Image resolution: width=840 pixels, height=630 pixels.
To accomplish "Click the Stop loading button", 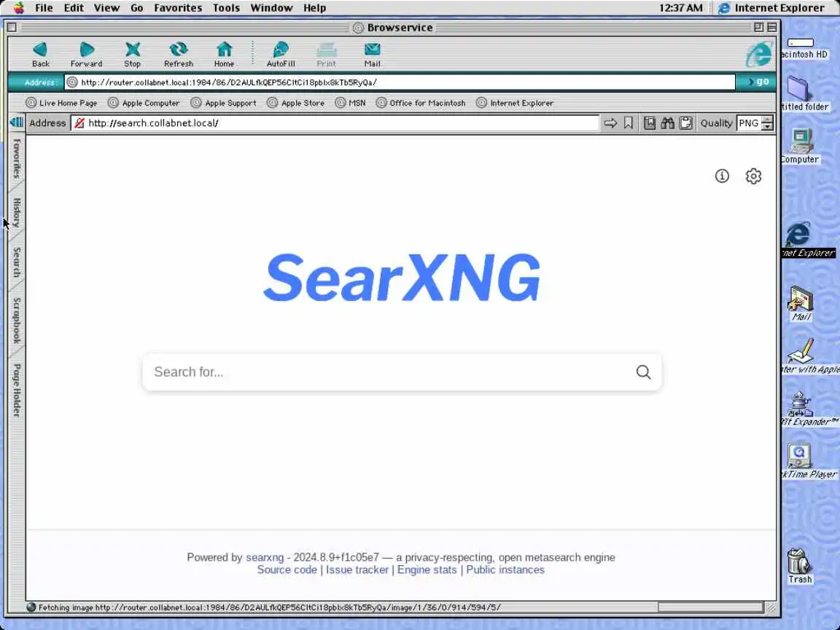I will 132,55.
